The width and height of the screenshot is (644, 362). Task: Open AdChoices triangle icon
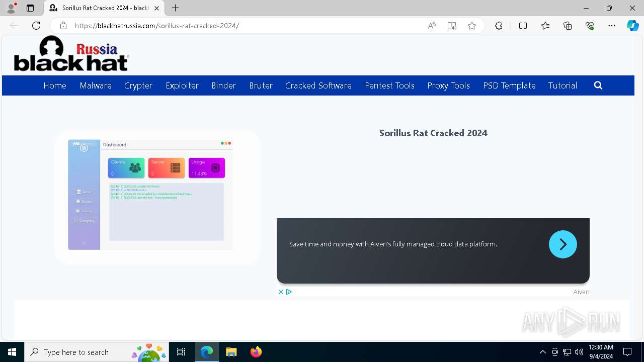click(289, 292)
